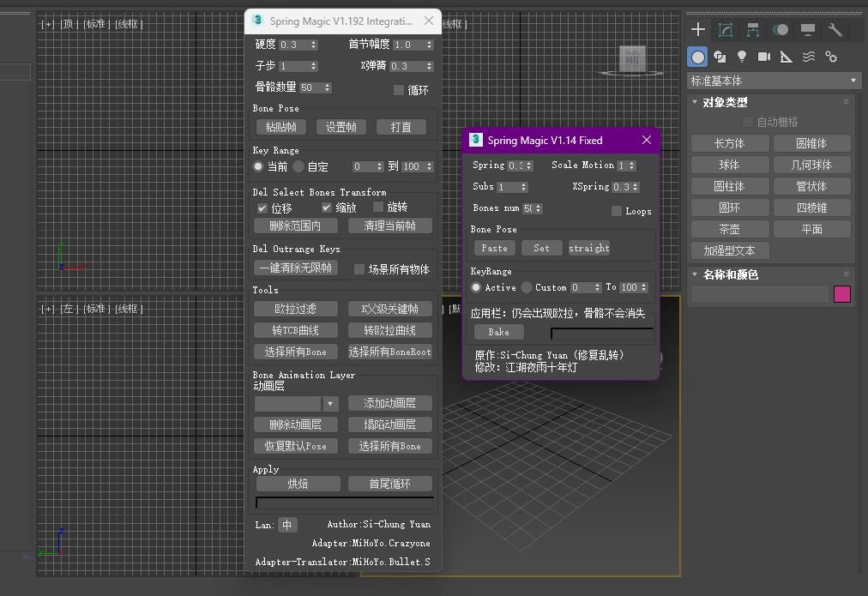868x596 pixels.
Task: Click the object name input field
Action: [x=761, y=294]
